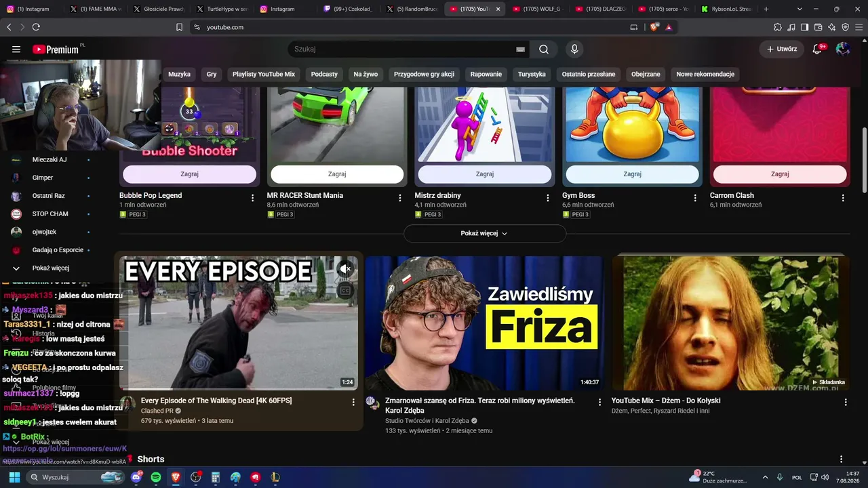Open the browser extensions puzzle icon

(x=778, y=27)
